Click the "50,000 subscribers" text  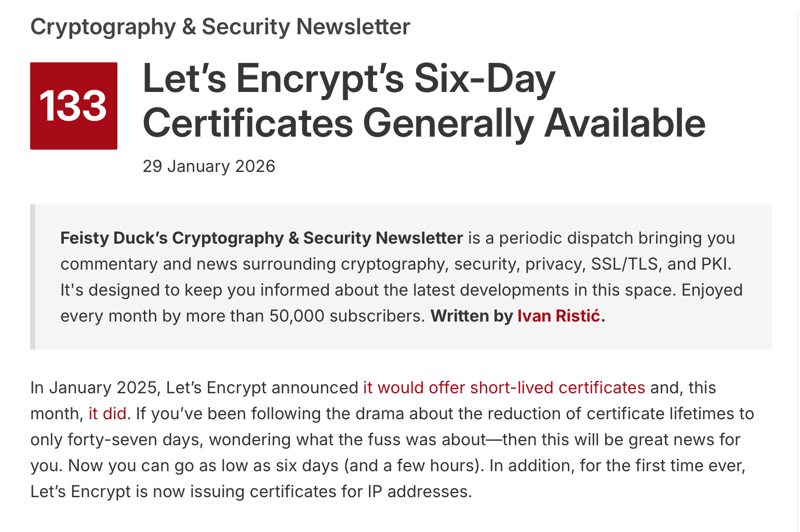point(347,316)
